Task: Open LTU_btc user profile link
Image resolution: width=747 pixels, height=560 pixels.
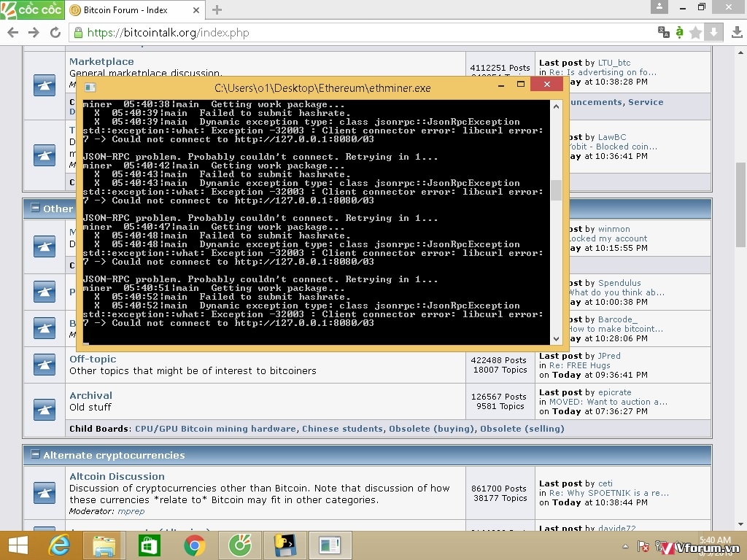Action: [614, 63]
